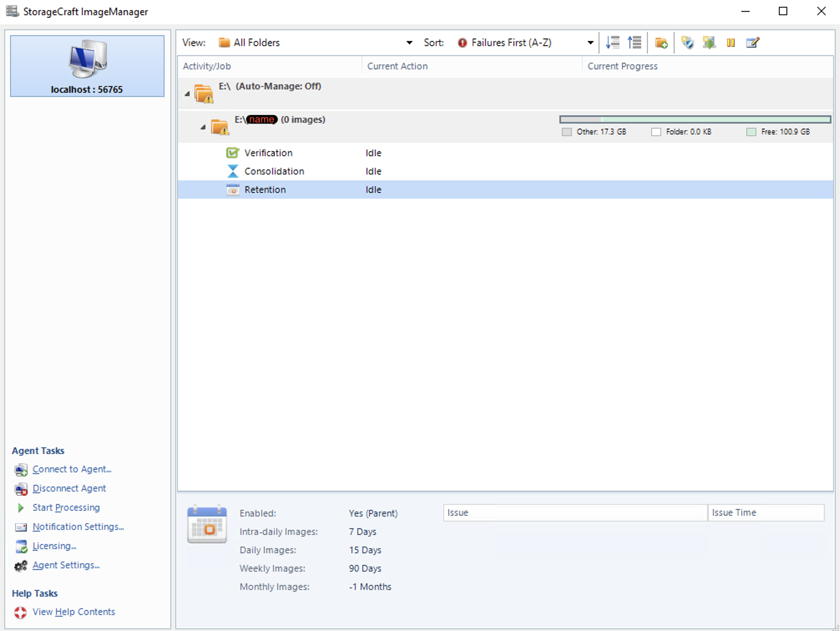Click the disk usage progress bar
840x631 pixels.
(x=695, y=119)
